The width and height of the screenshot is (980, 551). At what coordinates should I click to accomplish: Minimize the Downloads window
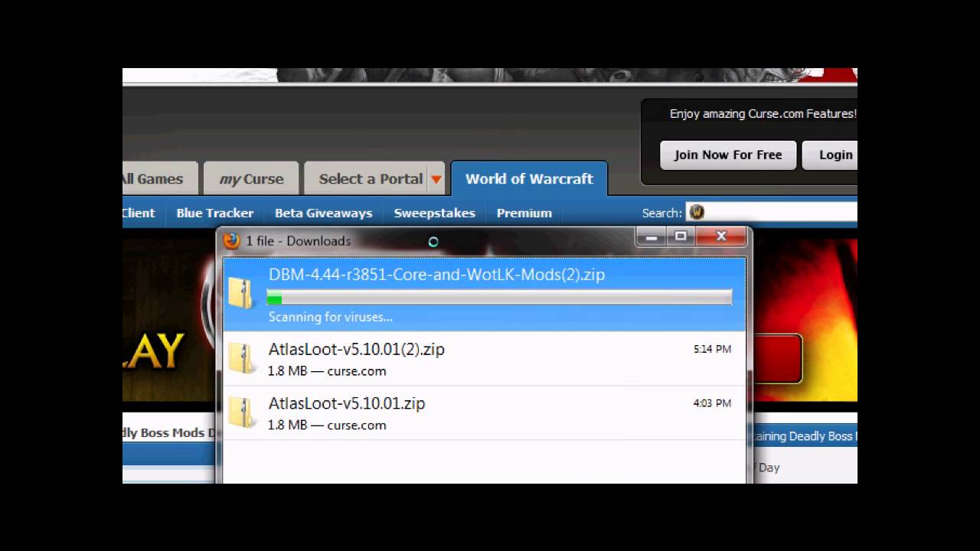tap(652, 236)
